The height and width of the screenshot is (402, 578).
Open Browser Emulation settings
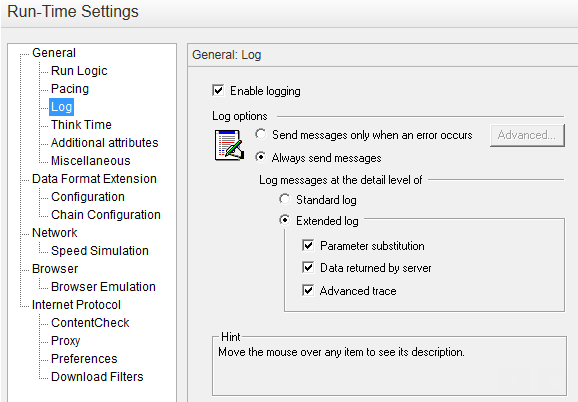point(103,287)
